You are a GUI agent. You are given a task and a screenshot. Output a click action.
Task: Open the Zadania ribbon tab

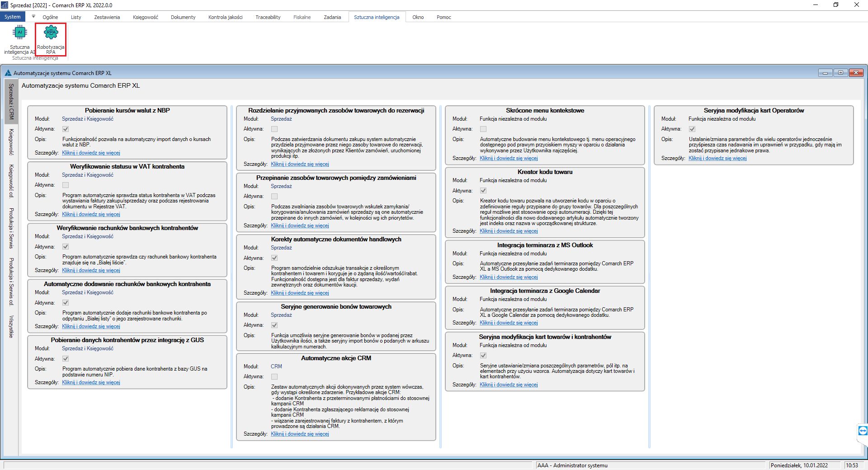(332, 17)
